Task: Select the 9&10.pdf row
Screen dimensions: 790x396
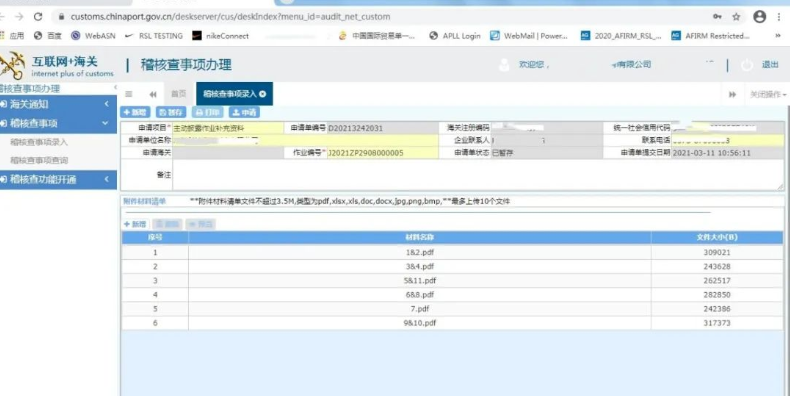Action: click(x=452, y=323)
